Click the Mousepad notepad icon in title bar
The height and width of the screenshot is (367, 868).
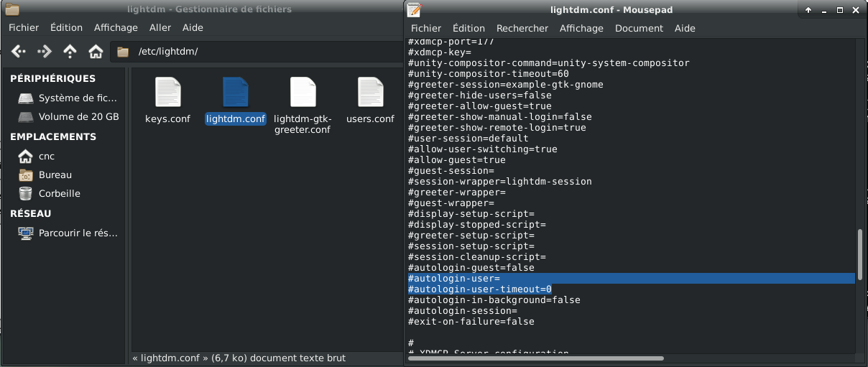pyautogui.click(x=413, y=9)
